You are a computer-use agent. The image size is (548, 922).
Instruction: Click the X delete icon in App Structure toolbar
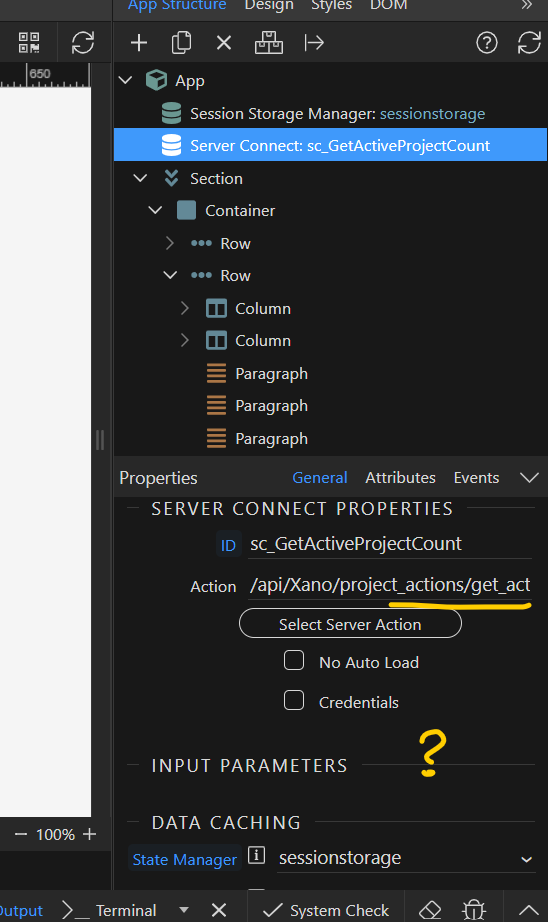[224, 43]
